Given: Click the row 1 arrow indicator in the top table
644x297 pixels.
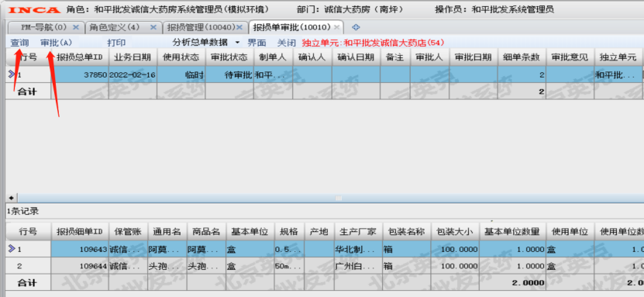Looking at the screenshot, I should [11, 74].
